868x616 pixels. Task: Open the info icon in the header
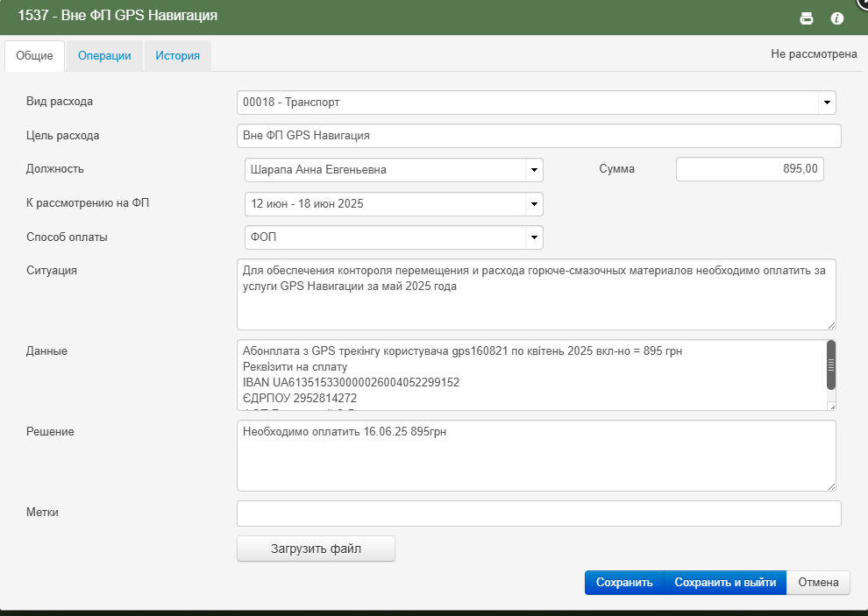[837, 18]
